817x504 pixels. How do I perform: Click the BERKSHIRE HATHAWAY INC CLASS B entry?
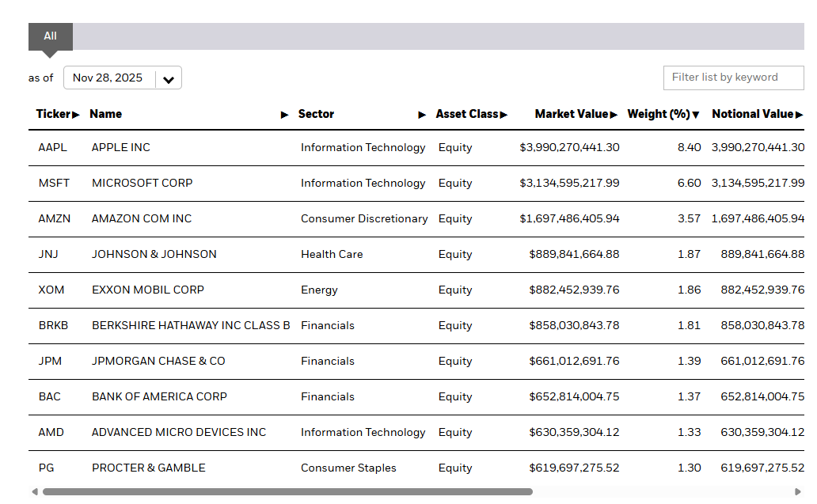coord(191,326)
